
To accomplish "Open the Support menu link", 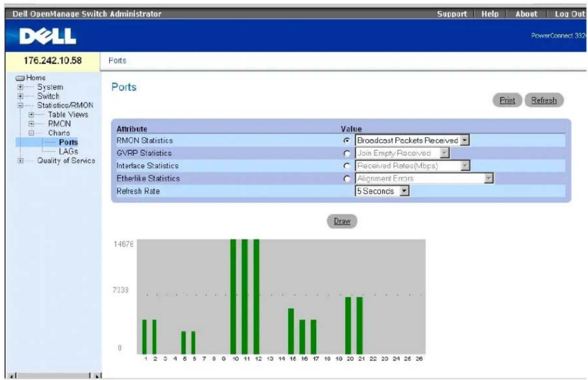I will [452, 14].
